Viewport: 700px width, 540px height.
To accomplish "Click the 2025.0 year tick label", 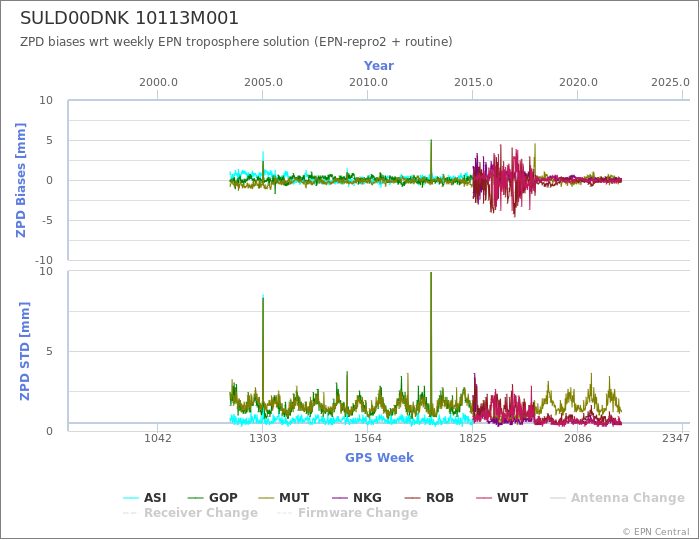I will pos(670,83).
